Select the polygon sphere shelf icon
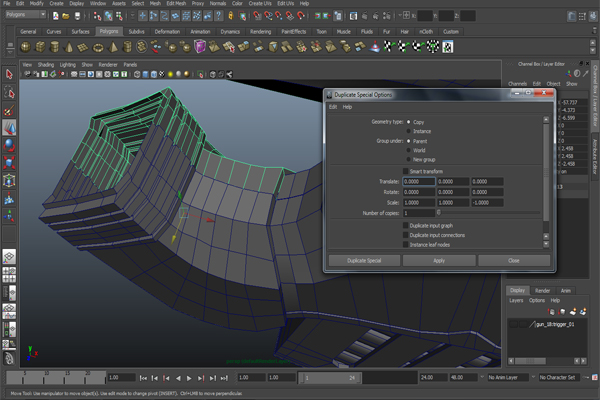Image resolution: width=600 pixels, height=400 pixels. point(25,47)
